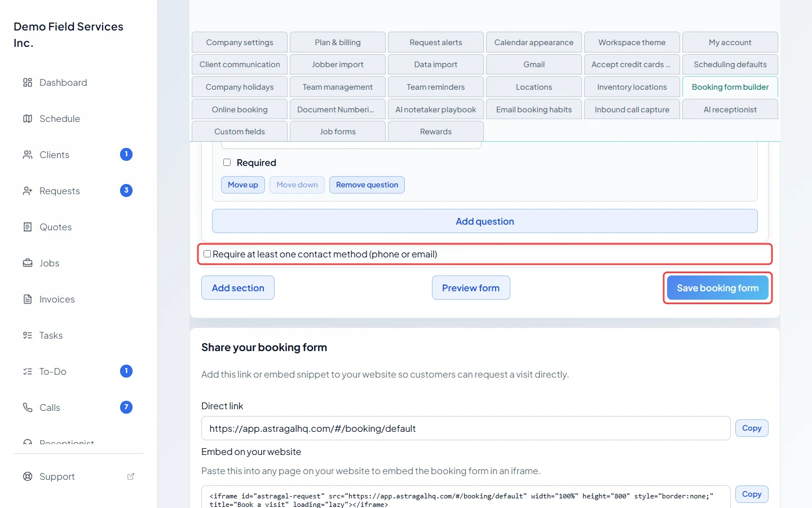The width and height of the screenshot is (812, 508).
Task: Open the Support link in sidebar
Action: (x=78, y=476)
